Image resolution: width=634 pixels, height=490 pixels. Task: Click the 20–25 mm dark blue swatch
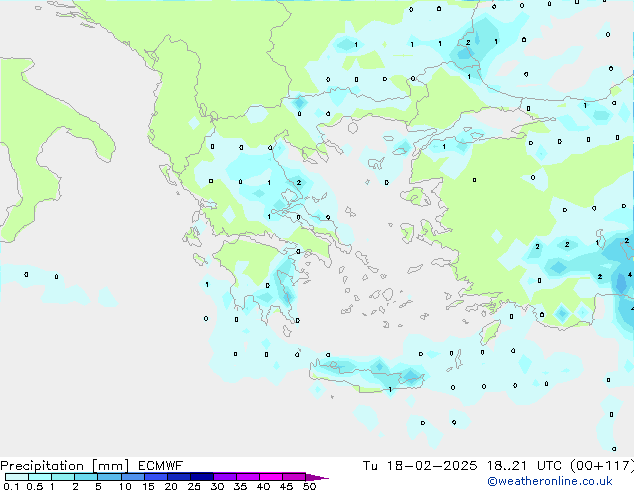[x=178, y=477]
